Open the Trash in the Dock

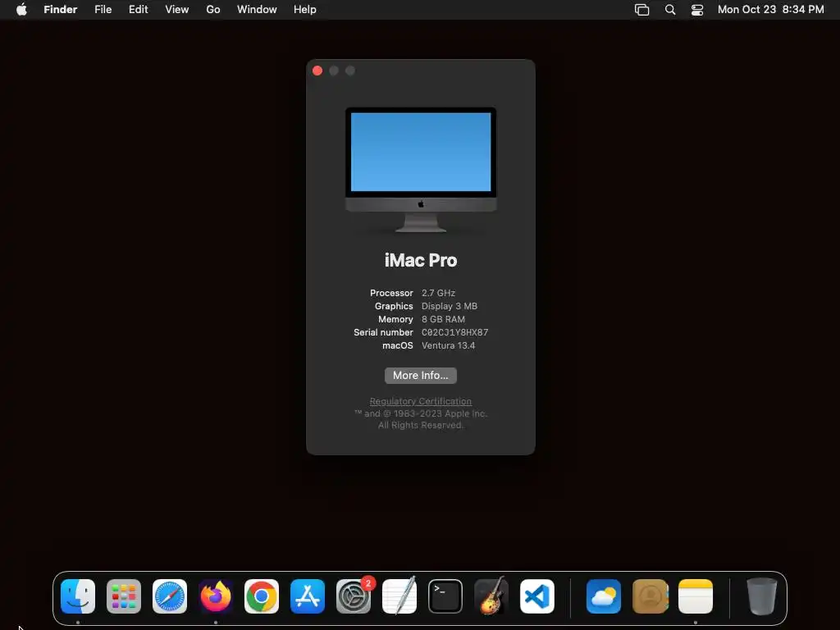[x=762, y=596]
